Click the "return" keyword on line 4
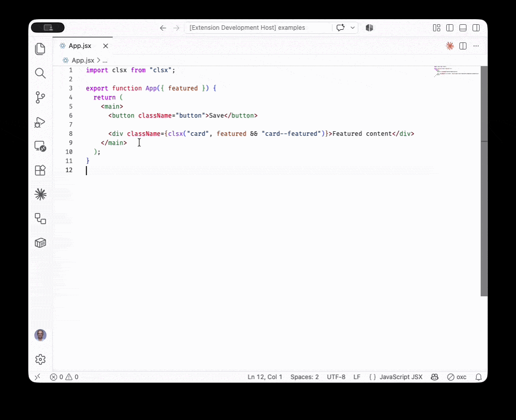 tap(105, 97)
